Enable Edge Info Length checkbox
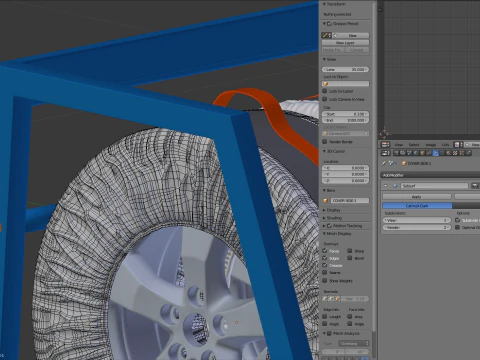480x360 pixels. point(325,316)
